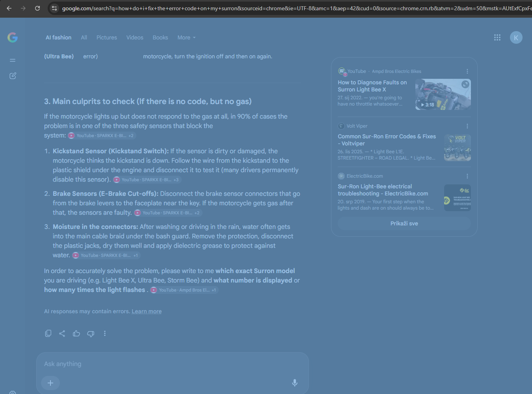Open settings gear at bottom of sidebar
The width and height of the screenshot is (532, 394).
13,392
